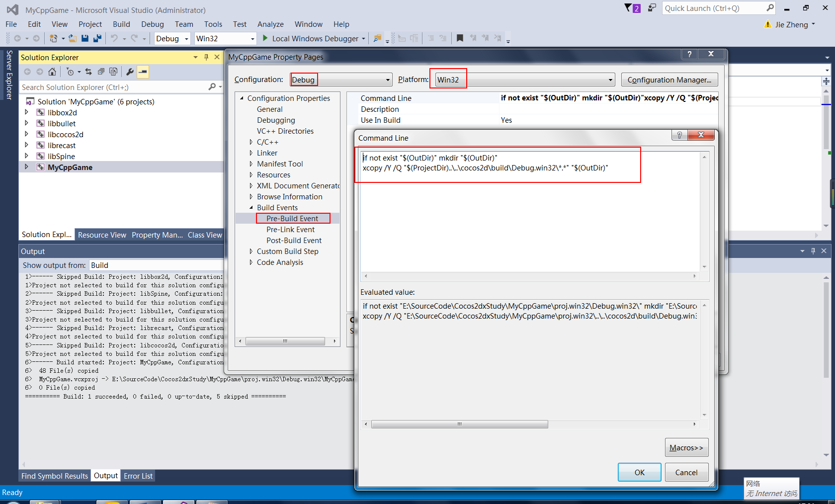Start debugging with the green play arrow
Image resolution: width=835 pixels, height=504 pixels.
pyautogui.click(x=265, y=38)
